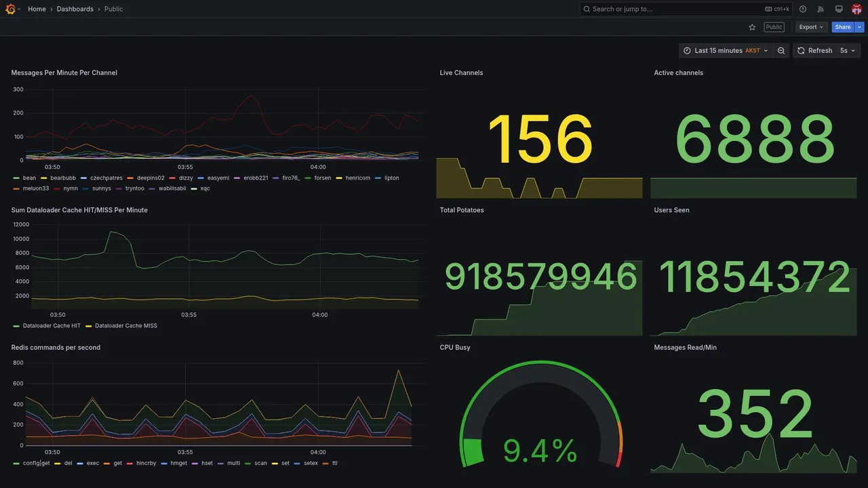This screenshot has height=488, width=868.
Task: Click Redis commands per second panel title
Action: (x=56, y=348)
